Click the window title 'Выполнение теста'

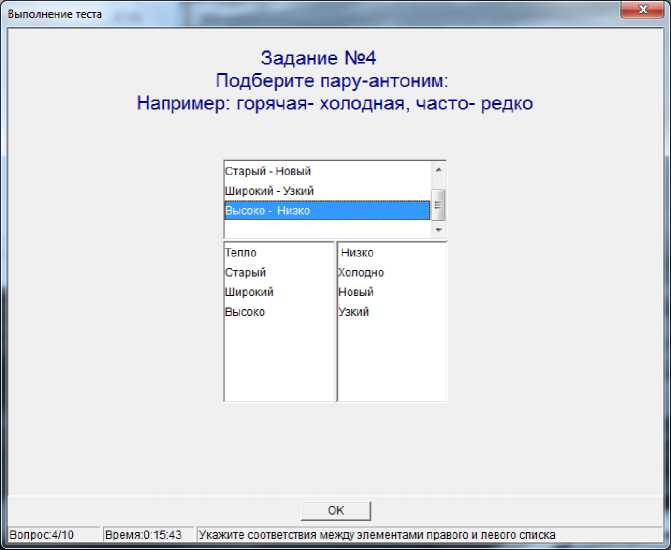click(55, 14)
